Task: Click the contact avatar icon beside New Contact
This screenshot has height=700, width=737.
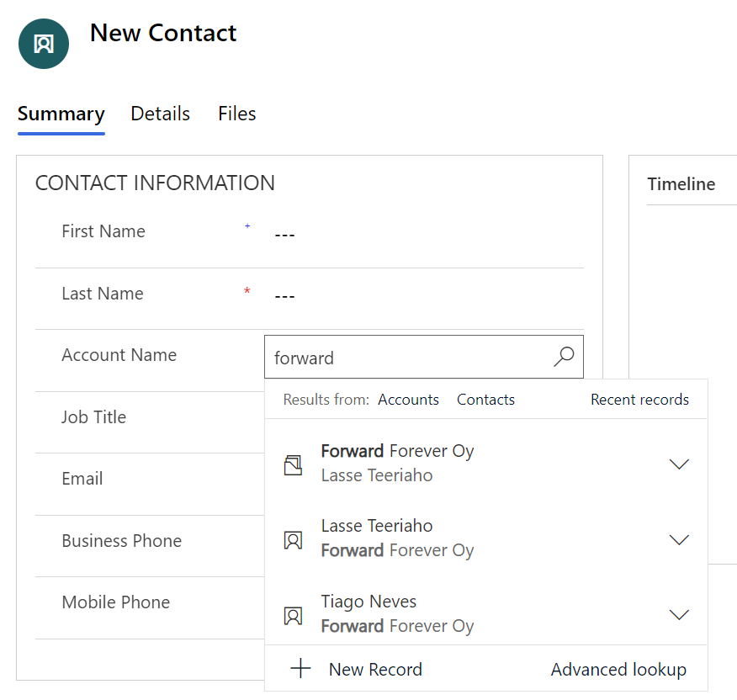Action: coord(44,44)
